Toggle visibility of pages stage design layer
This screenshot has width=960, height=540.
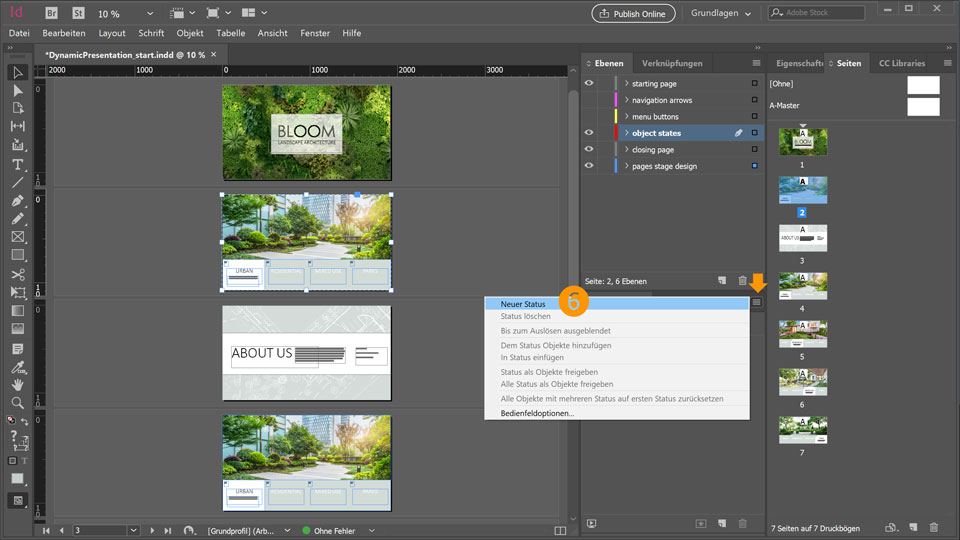[x=589, y=166]
